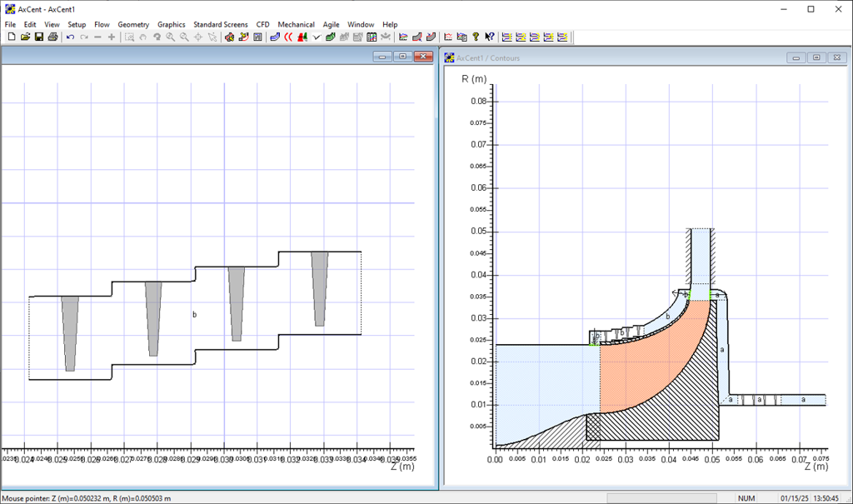Select the zoom-to-window rectangle icon
Image resolution: width=853 pixels, height=504 pixels.
point(129,37)
